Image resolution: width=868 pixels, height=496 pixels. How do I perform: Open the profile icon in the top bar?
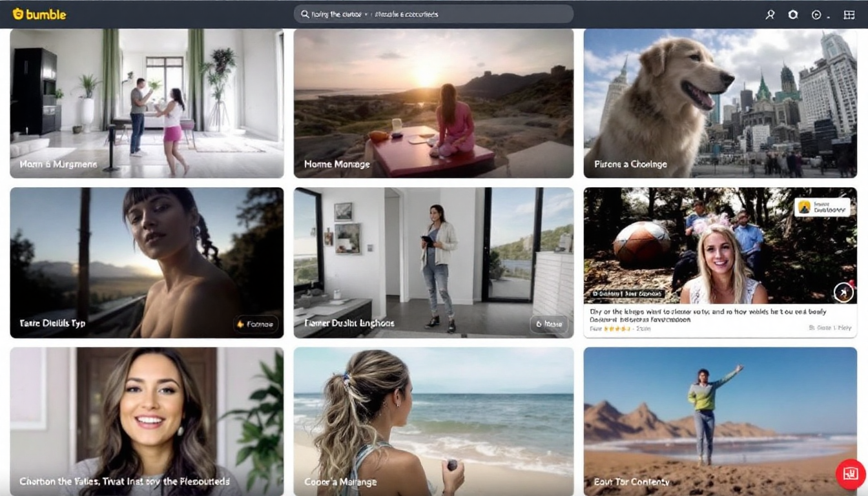[770, 14]
